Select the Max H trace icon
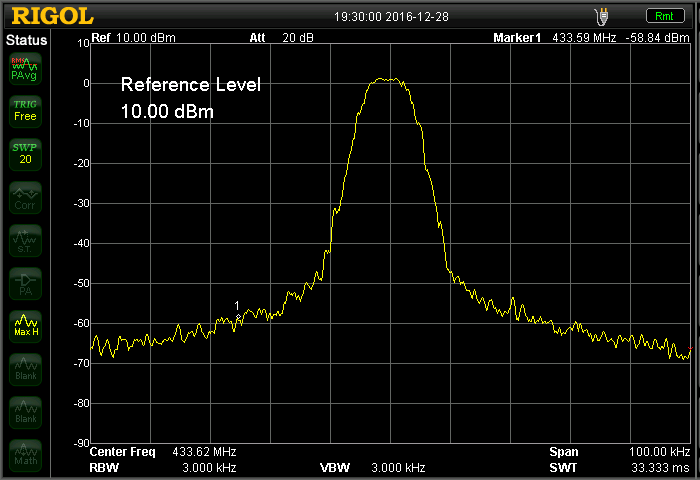700x480 pixels. click(25, 326)
